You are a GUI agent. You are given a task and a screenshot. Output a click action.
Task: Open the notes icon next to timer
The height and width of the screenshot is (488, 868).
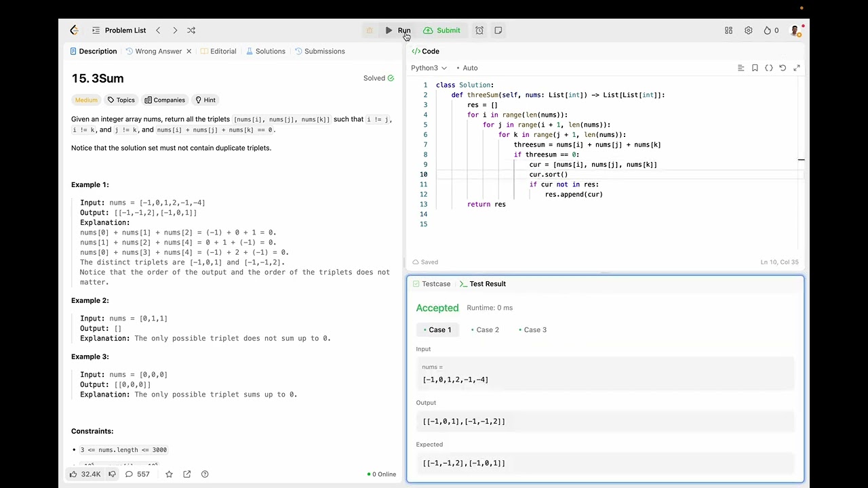(498, 30)
